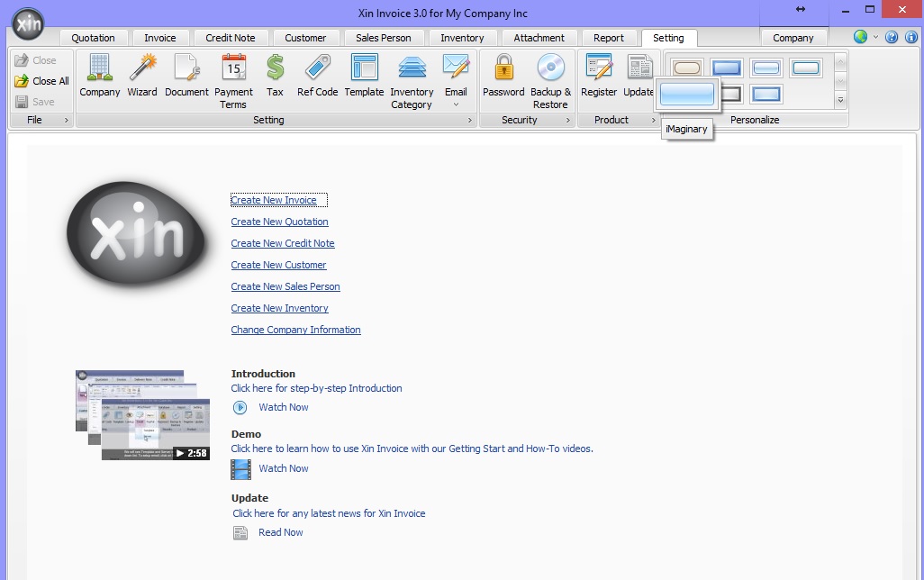This screenshot has height=580, width=924.
Task: Click Change Company Information link
Action: 295,331
